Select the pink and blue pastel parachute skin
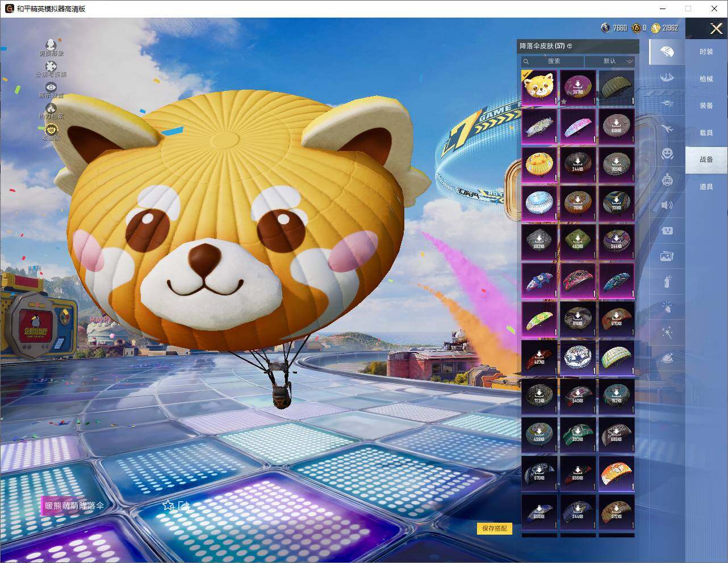 coord(578,126)
